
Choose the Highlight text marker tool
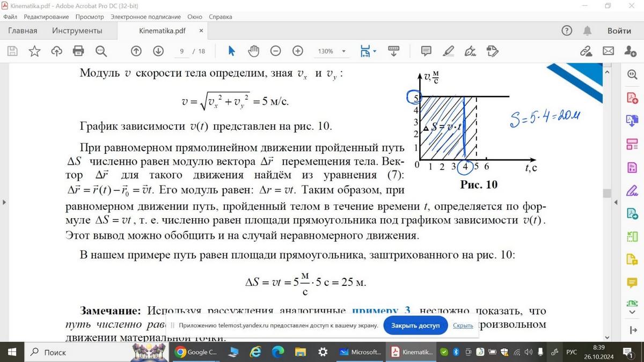[448, 51]
